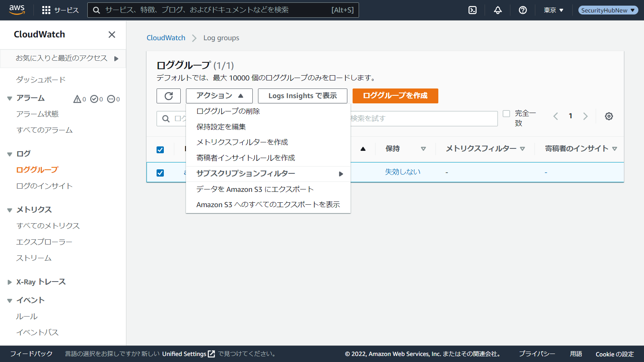Choose データを Amazon S3 にエクスポート menu item
644x362 pixels.
point(255,189)
